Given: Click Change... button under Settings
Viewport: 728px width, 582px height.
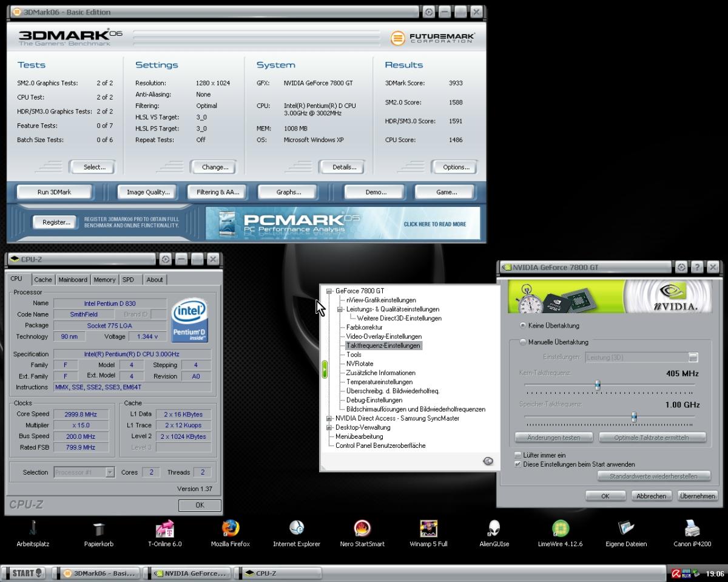Looking at the screenshot, I should pyautogui.click(x=215, y=167).
